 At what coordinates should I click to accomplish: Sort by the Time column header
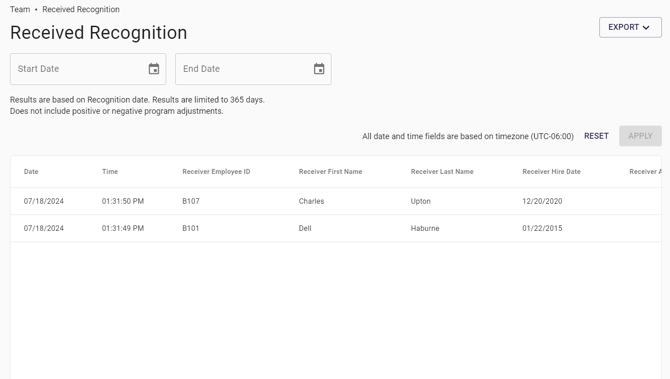110,171
